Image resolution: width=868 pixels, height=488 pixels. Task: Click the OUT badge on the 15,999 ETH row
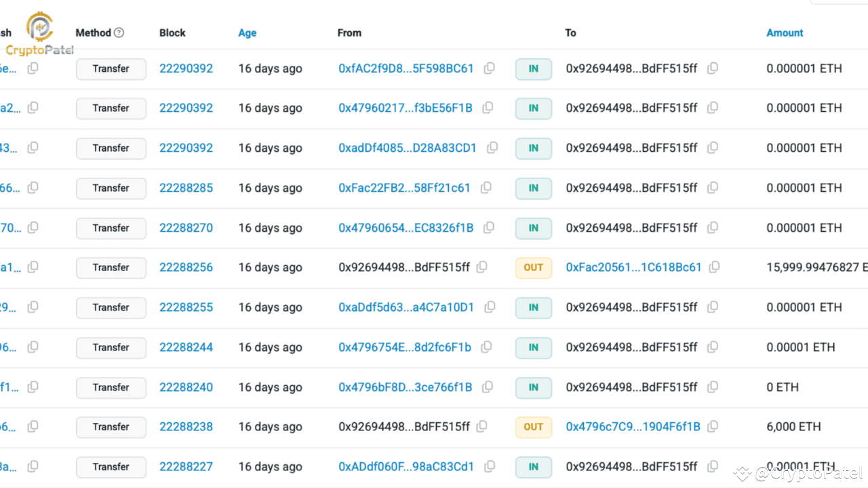point(533,267)
